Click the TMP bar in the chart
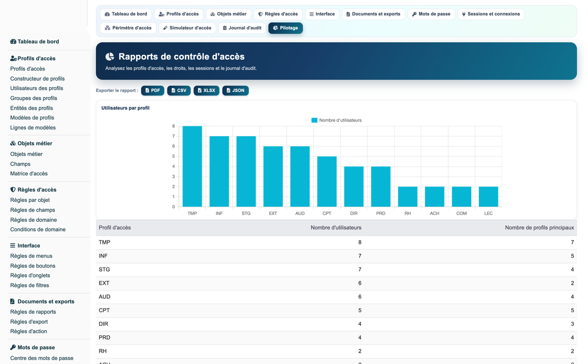 [192, 167]
